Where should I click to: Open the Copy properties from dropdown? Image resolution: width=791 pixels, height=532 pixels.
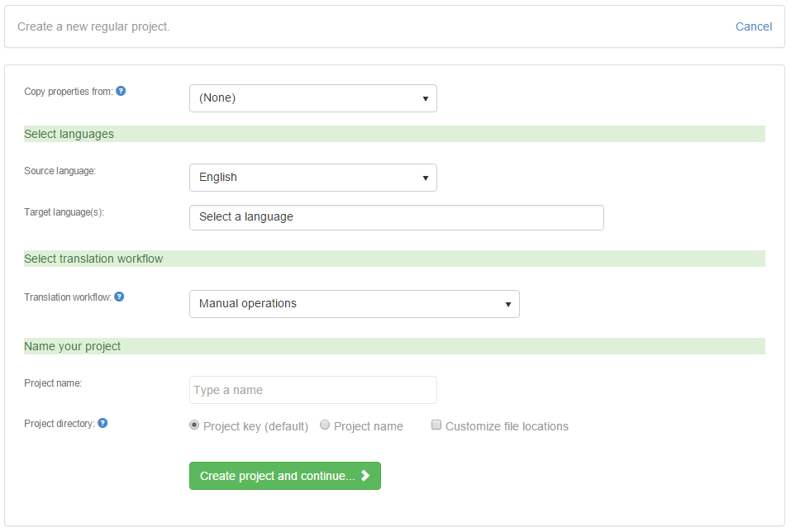click(312, 98)
